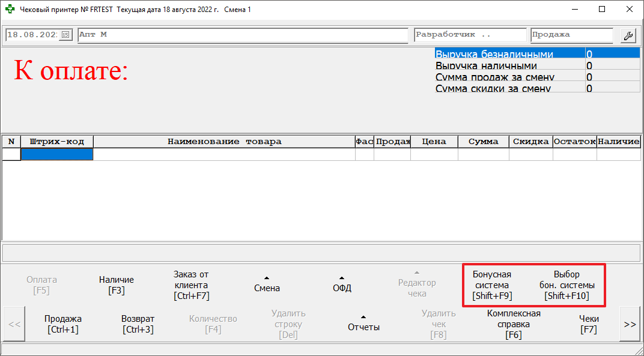Screen dimensions: 644x356
Task: Click the Апт М pharmacy field
Action: tap(243, 35)
